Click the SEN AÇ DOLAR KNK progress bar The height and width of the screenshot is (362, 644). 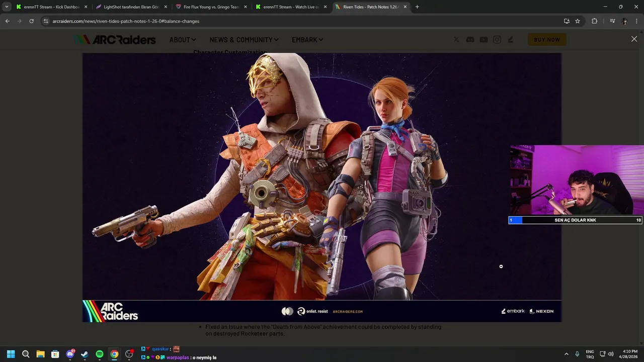(575, 220)
